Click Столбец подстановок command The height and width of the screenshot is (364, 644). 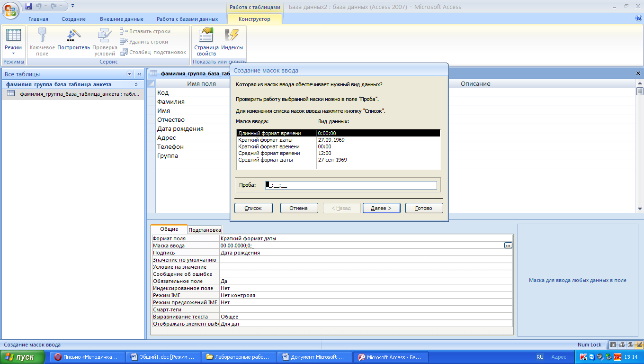point(153,52)
